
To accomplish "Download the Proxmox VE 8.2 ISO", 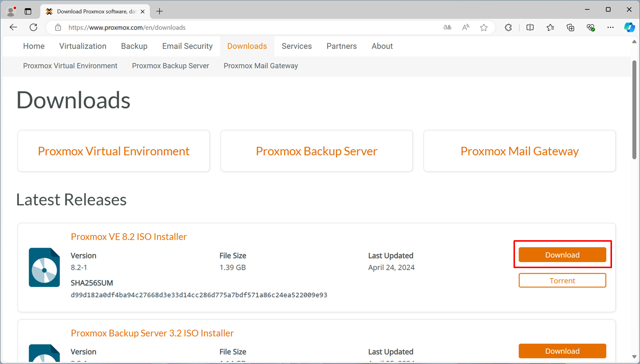I will [562, 255].
